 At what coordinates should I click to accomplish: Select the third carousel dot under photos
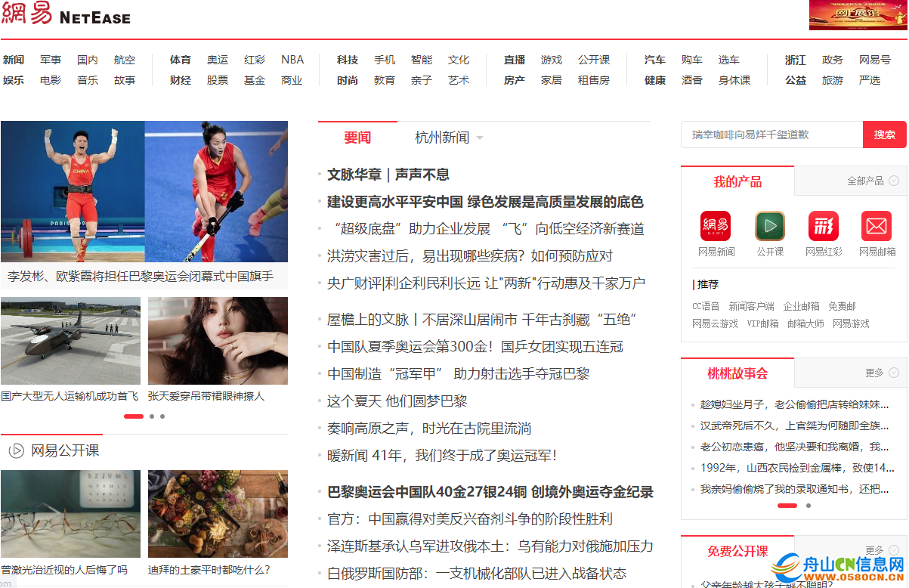click(x=162, y=416)
